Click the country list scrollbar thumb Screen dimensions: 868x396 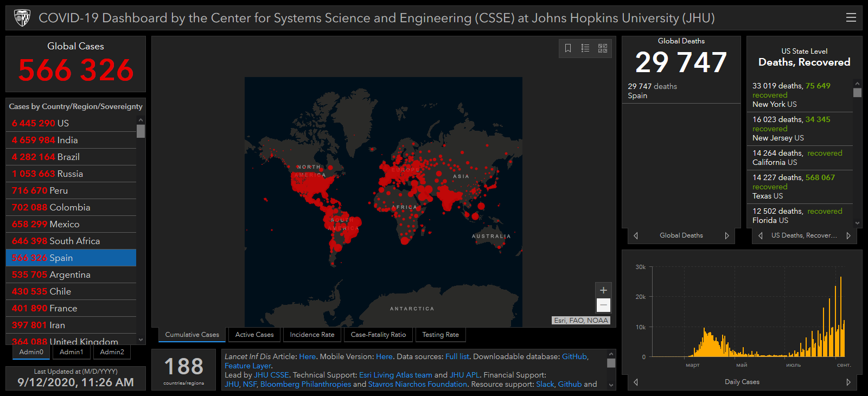pyautogui.click(x=141, y=131)
